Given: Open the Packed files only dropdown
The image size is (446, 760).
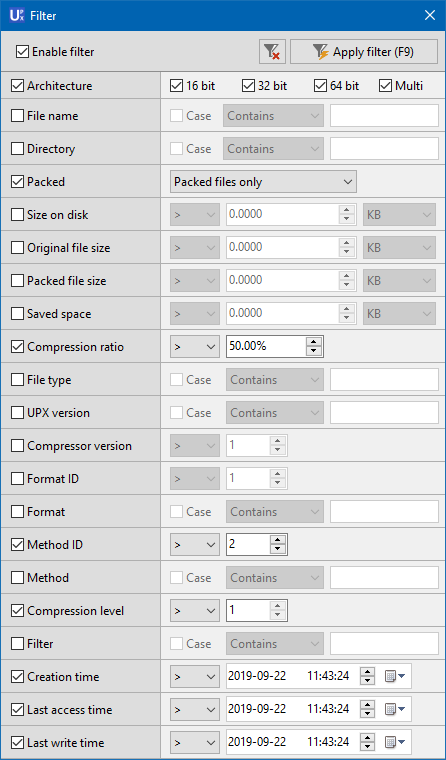Looking at the screenshot, I should (x=263, y=182).
